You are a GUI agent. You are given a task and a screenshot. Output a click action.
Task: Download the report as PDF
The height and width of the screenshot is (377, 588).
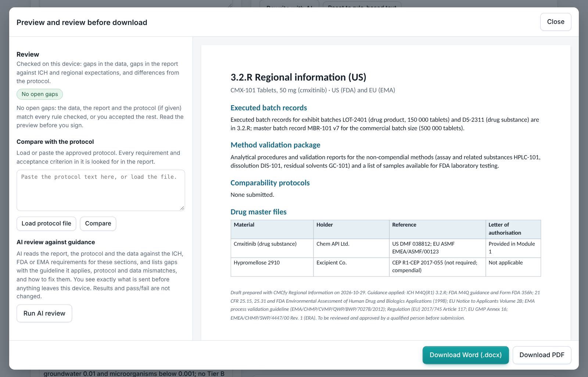(542, 355)
